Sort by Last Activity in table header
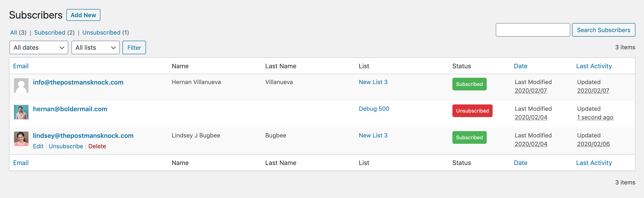Viewport: 644px width, 198px height. point(594,66)
